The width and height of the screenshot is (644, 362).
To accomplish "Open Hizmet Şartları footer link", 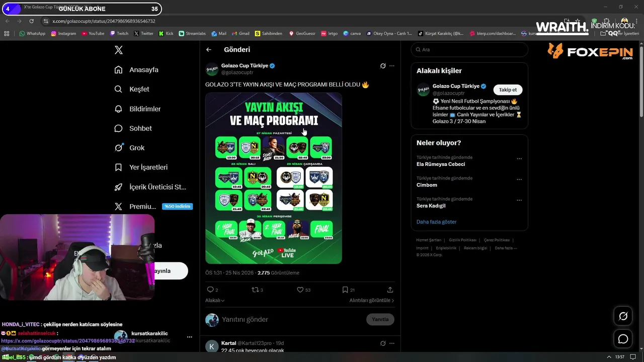I will (429, 240).
